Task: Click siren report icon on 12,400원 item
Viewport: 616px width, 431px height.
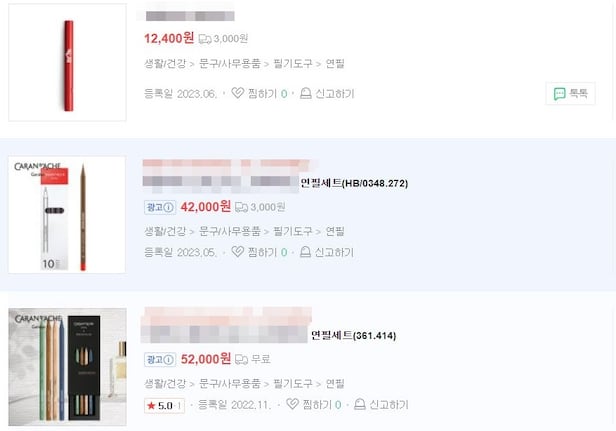Action: pos(306,93)
